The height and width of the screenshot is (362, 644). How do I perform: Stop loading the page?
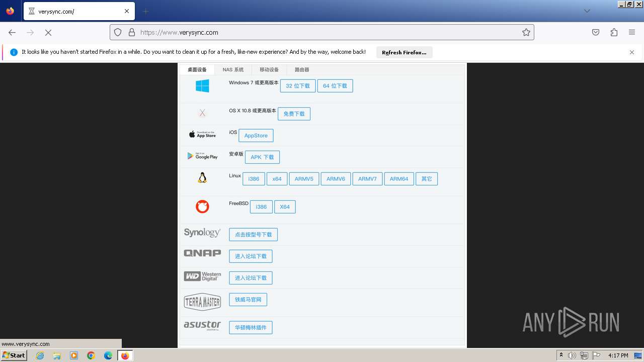[48, 32]
